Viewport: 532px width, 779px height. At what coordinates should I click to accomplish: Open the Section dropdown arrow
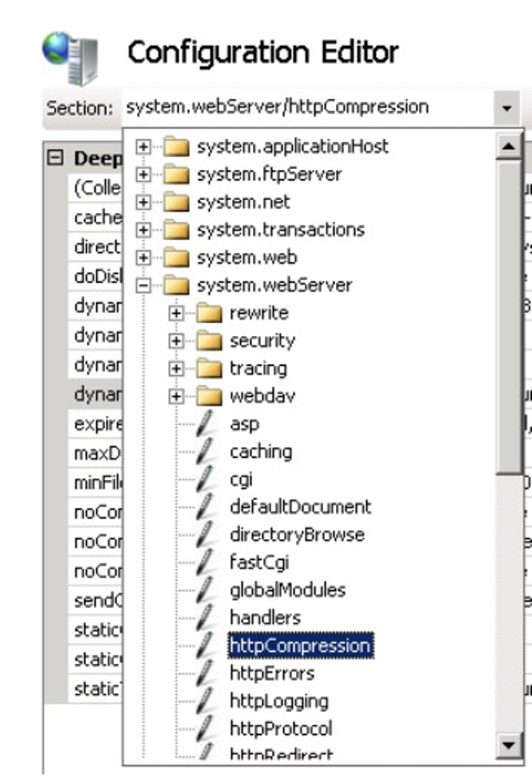pyautogui.click(x=507, y=107)
